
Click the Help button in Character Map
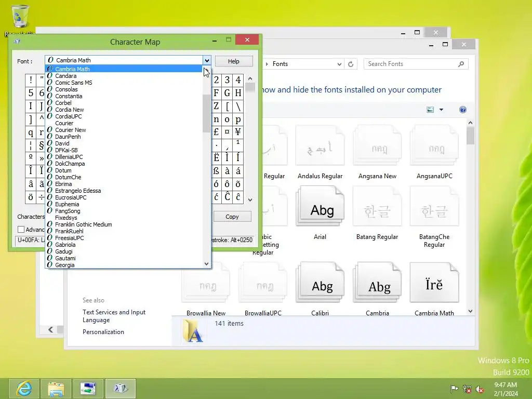(x=234, y=61)
